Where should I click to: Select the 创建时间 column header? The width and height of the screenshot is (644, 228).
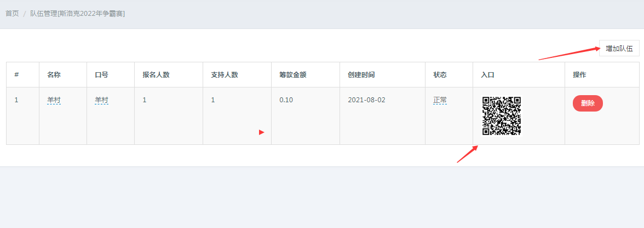pos(361,74)
